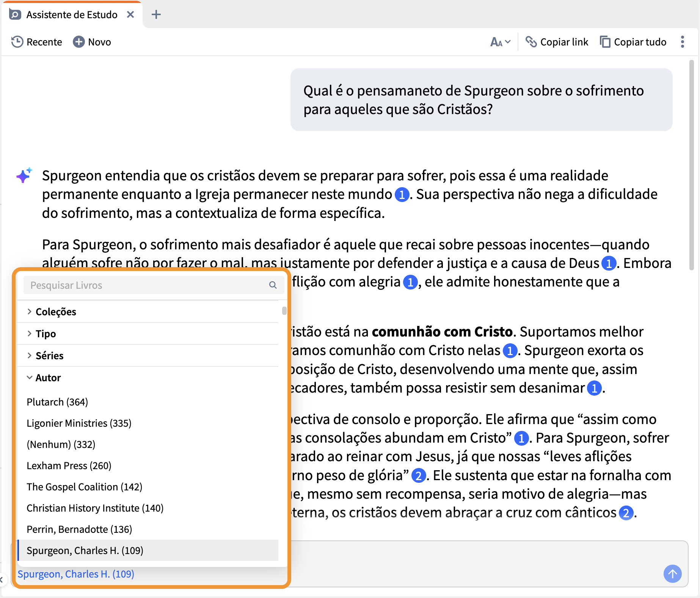Open citation 2 after 'peso de glória'

point(419,476)
